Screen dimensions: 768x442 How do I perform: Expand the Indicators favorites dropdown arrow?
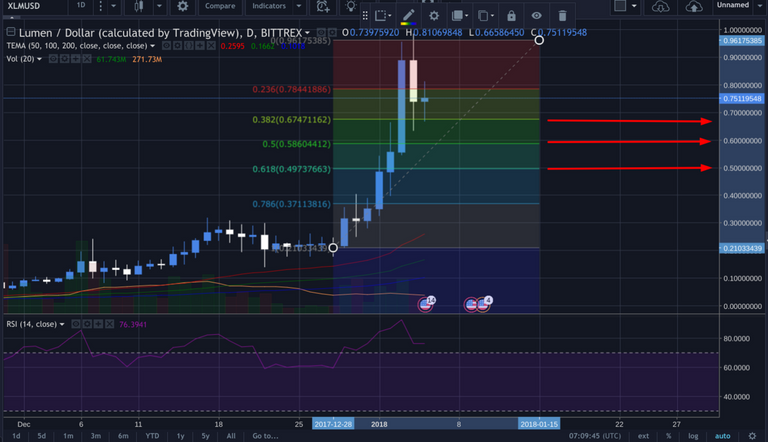pyautogui.click(x=299, y=6)
